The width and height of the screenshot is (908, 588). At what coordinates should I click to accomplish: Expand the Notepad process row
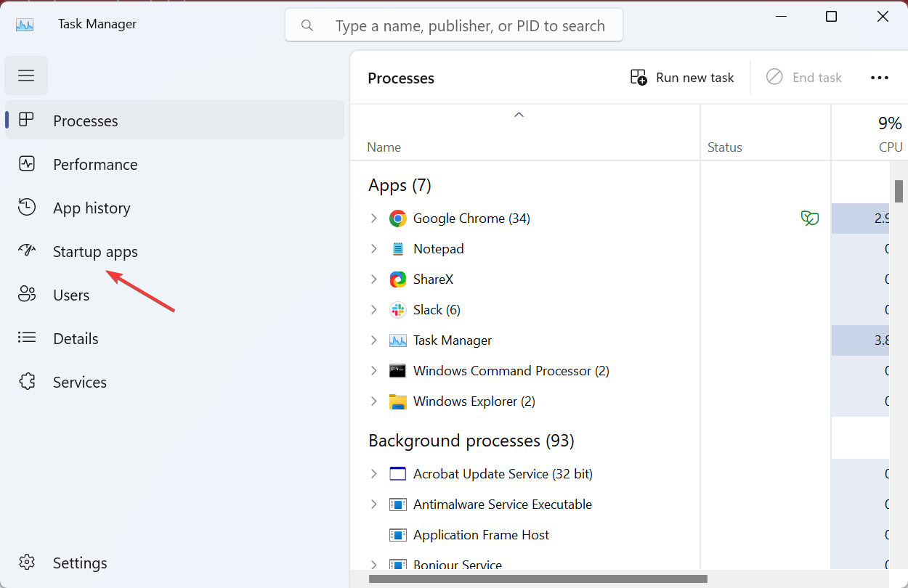(x=374, y=249)
